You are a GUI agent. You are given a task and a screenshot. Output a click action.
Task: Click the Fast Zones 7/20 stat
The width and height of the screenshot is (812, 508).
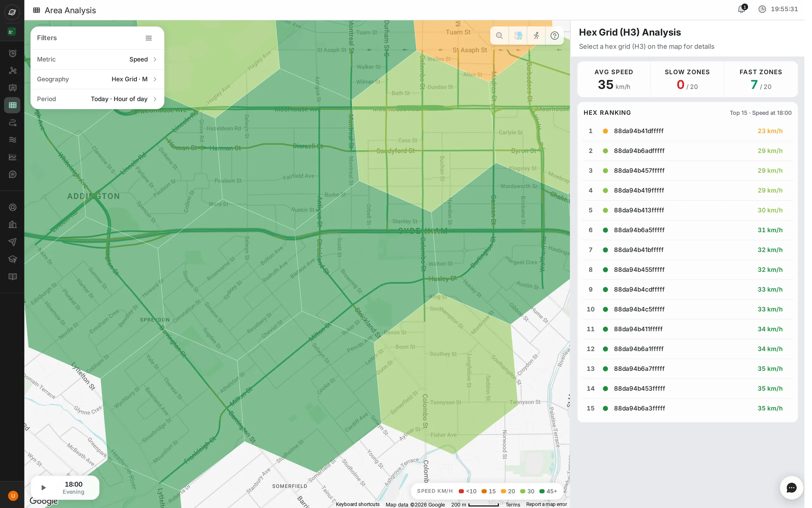tap(761, 80)
